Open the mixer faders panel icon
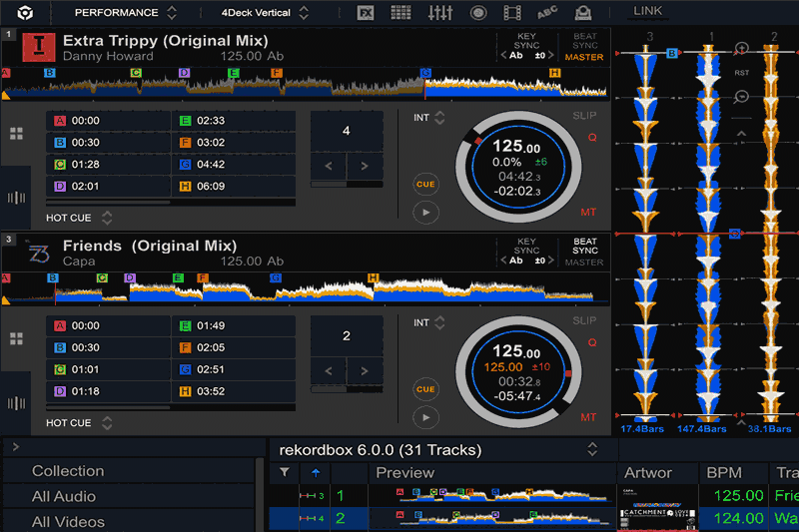Viewport: 799px width, 532px height. (x=440, y=13)
